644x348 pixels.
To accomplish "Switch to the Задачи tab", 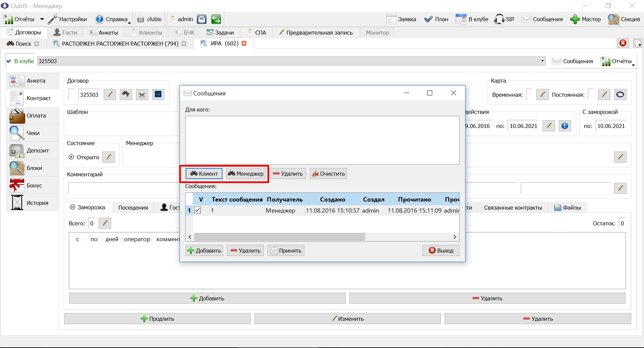I will [220, 33].
